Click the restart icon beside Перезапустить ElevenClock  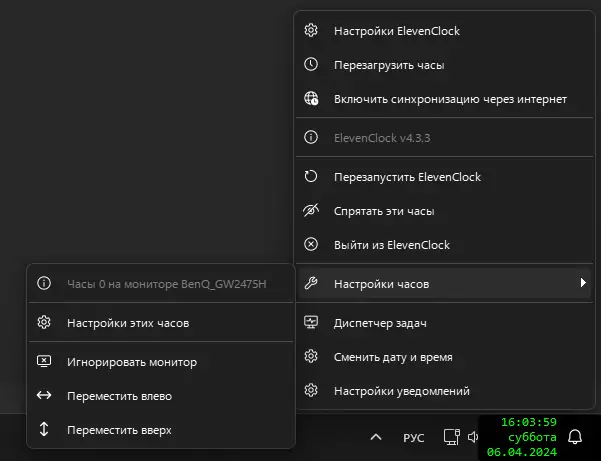click(x=311, y=177)
